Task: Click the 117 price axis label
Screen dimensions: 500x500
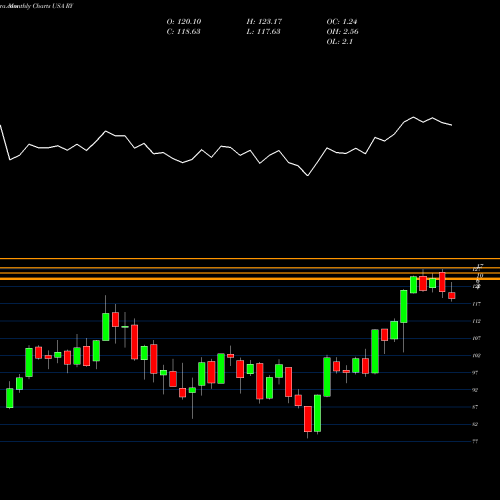Action: 476,304
